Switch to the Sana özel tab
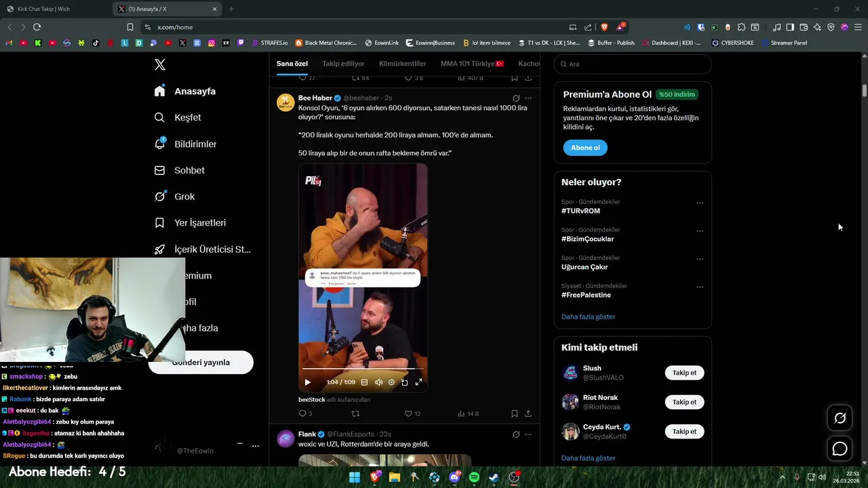 click(x=292, y=64)
